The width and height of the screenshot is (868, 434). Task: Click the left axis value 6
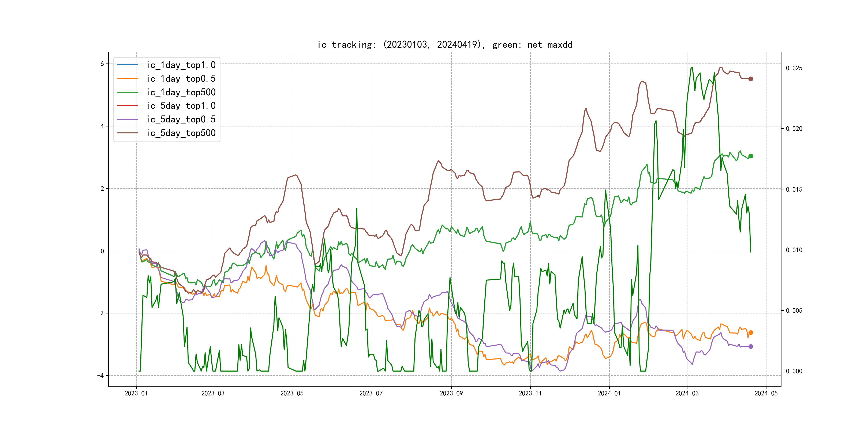[102, 64]
